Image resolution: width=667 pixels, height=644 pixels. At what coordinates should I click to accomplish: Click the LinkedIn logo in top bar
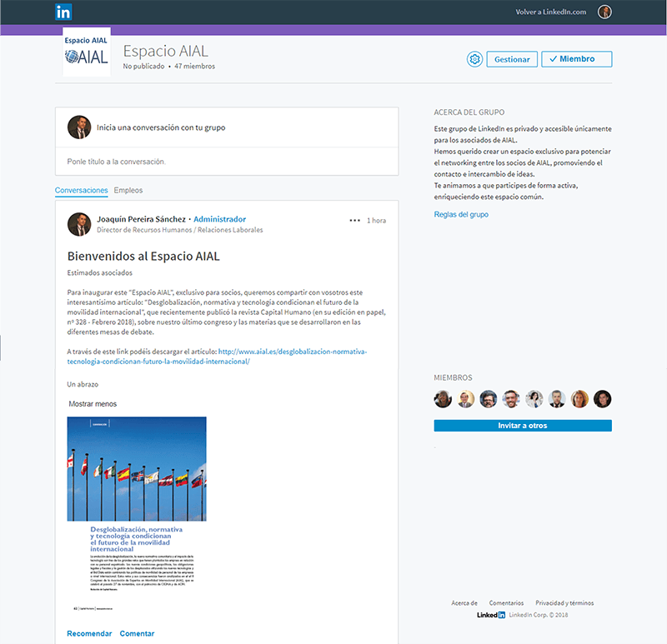(x=63, y=12)
